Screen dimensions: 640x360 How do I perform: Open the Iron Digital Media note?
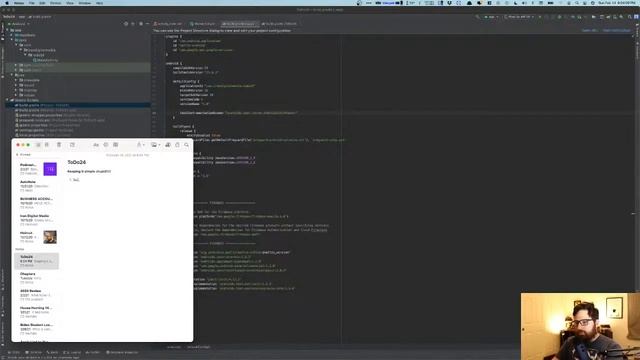(x=37, y=220)
